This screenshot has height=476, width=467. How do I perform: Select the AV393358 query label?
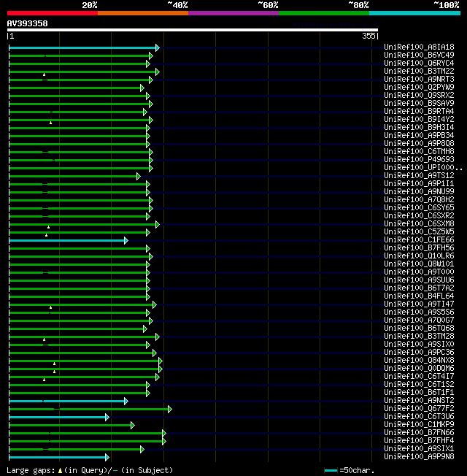click(27, 23)
